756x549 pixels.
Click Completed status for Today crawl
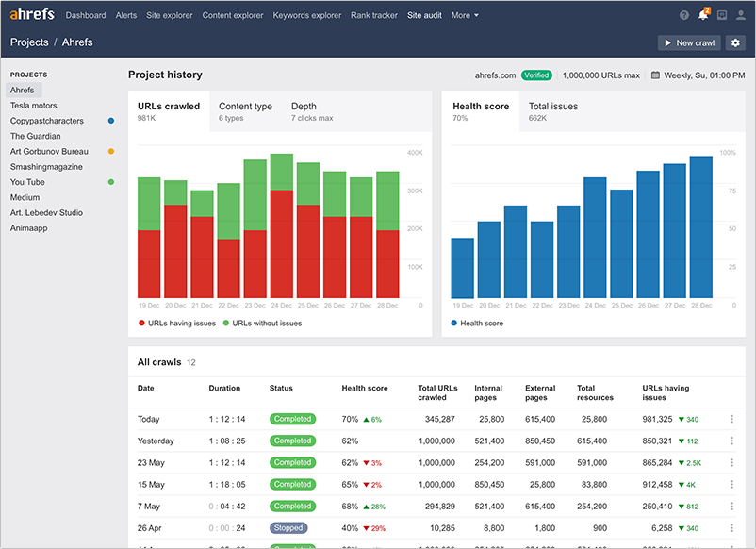point(292,419)
